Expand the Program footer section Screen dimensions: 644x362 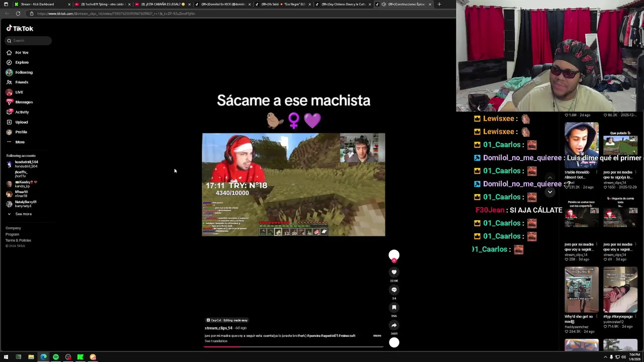[x=12, y=234]
